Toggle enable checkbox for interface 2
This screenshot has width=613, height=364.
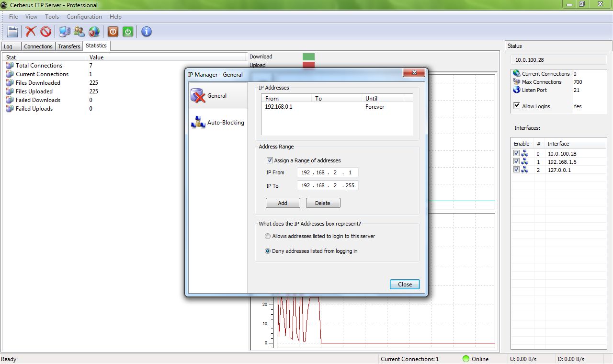516,170
